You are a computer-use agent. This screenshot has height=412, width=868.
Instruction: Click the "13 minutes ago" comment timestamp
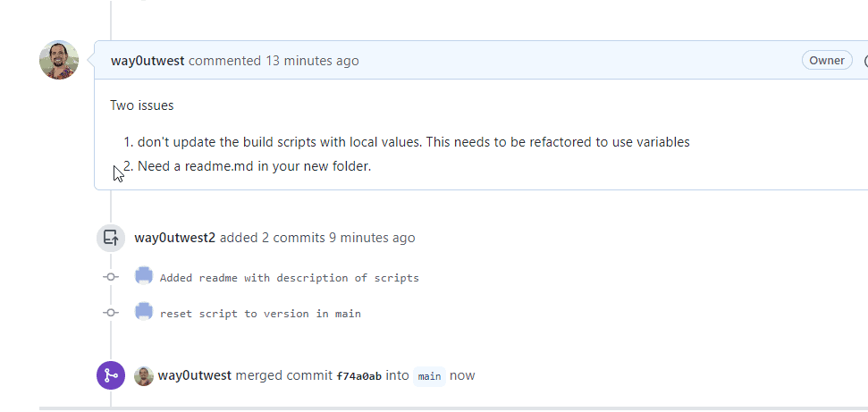click(312, 61)
